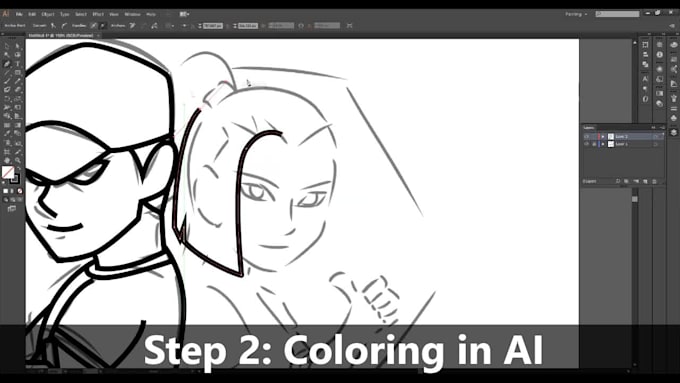The image size is (680, 383).
Task: Hide Layer 2 with its eye icon
Action: click(x=587, y=137)
